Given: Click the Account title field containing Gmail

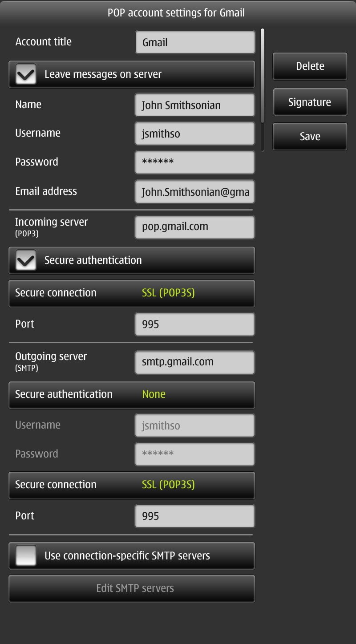Looking at the screenshot, I should [x=195, y=43].
